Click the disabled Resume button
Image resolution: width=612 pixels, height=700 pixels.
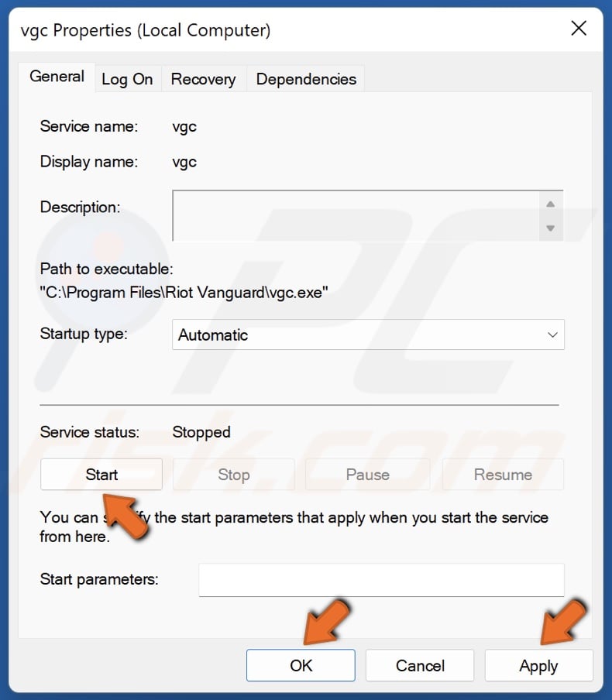tap(502, 474)
